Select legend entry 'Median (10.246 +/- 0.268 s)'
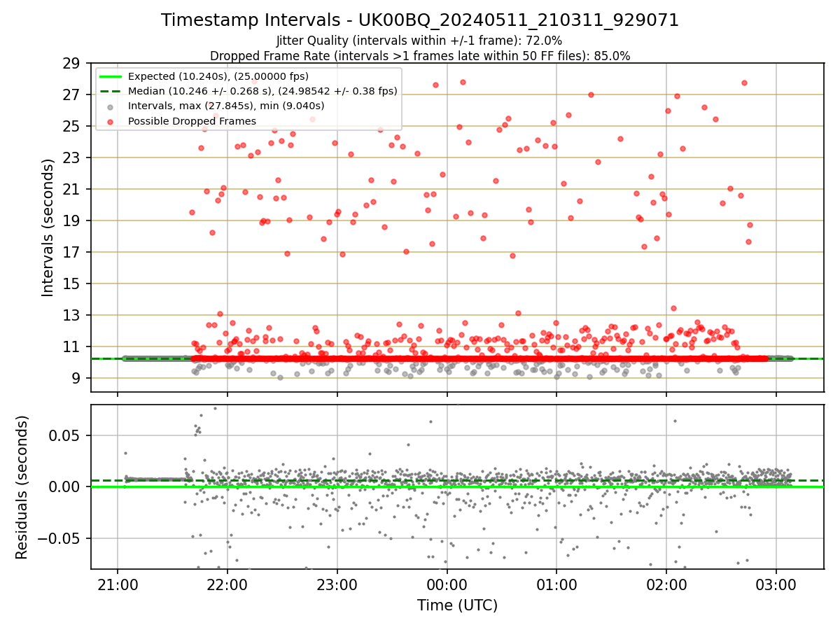840x630 pixels. [262, 91]
